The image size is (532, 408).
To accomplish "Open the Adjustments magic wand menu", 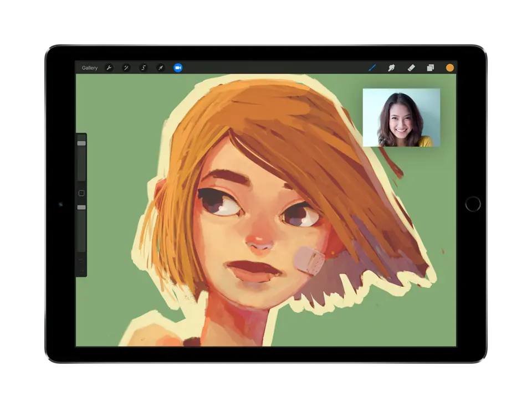I will 126,68.
